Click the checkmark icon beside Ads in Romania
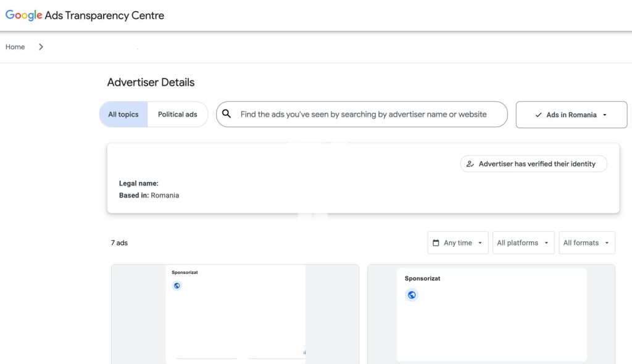The width and height of the screenshot is (632, 364). pos(538,115)
